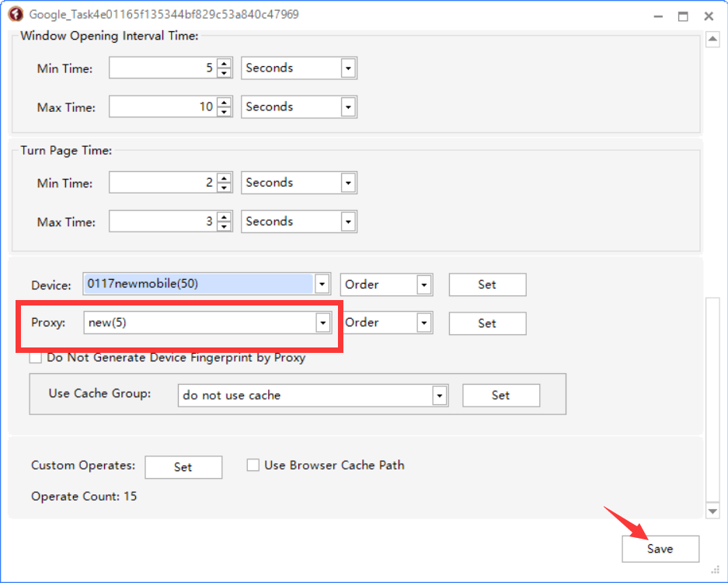Viewport: 728px width, 583px height.
Task: Minimize the Google_Task window
Action: point(658,16)
